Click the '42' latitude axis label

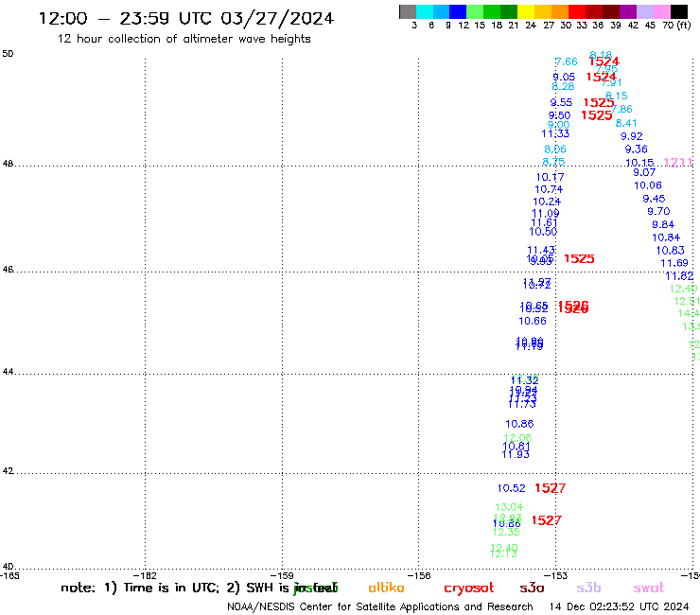(8, 471)
